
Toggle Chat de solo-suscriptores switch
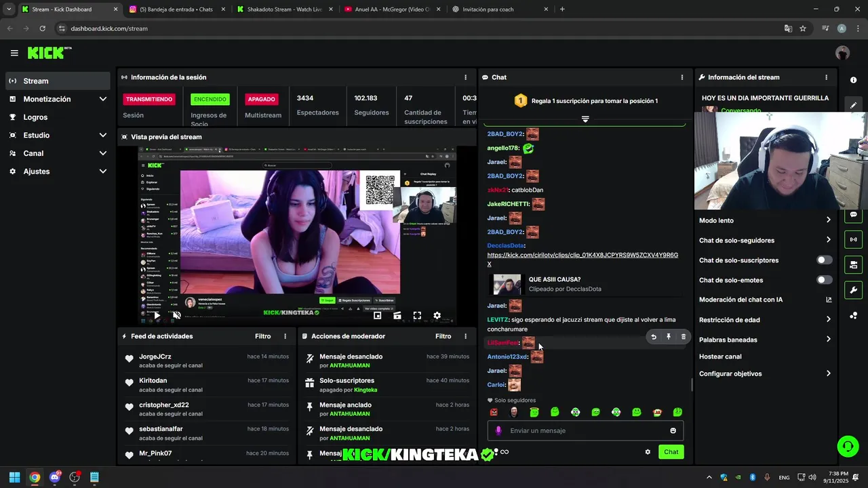coord(824,260)
